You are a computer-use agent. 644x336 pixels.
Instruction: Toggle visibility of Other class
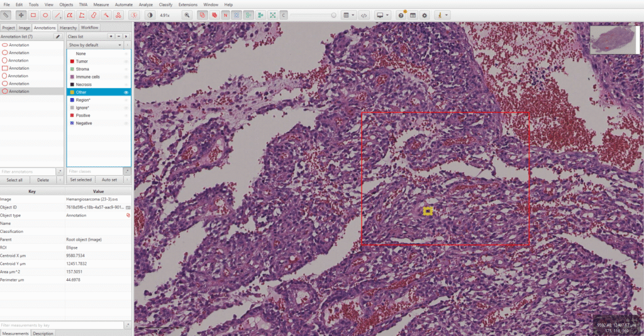(126, 92)
